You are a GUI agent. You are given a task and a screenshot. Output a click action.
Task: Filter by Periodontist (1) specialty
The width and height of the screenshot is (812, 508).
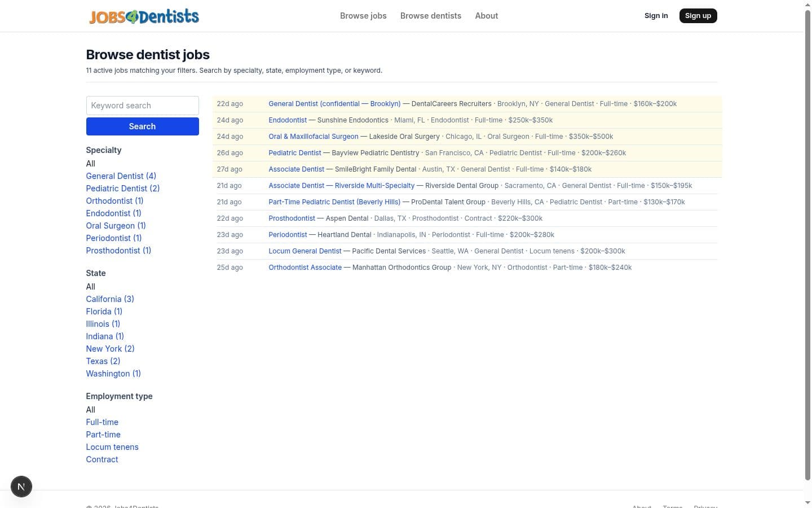point(114,238)
